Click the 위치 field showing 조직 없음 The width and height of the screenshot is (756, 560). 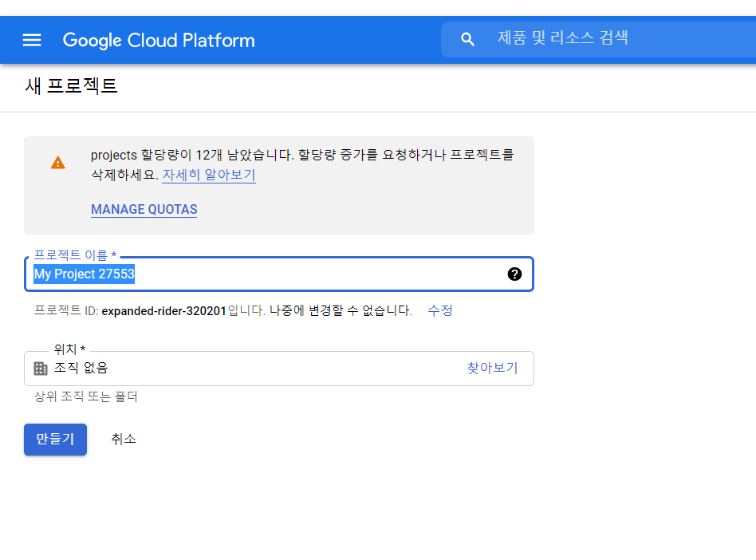279,369
